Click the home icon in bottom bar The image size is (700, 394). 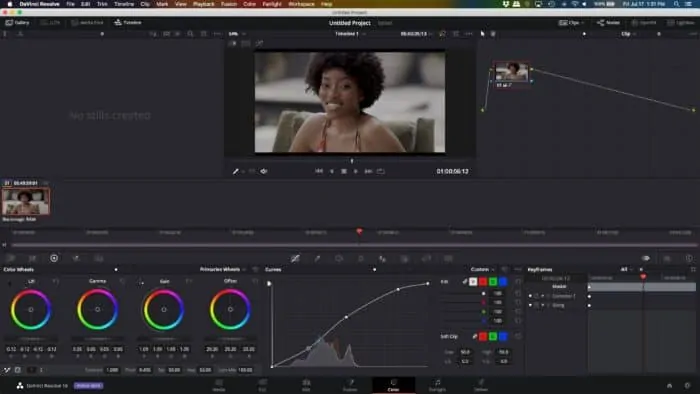click(x=669, y=386)
